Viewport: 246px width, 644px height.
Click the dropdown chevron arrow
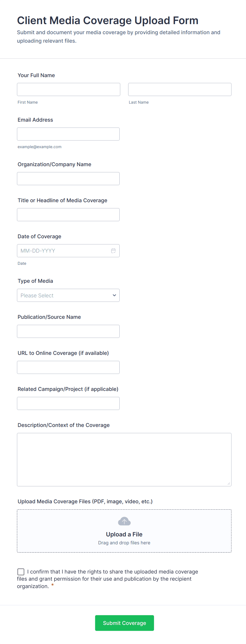pyautogui.click(x=114, y=295)
